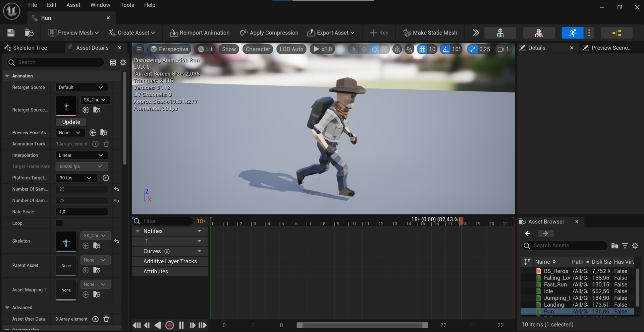
Task: Open the Interpolation dropdown set to Linear
Action: pyautogui.click(x=81, y=155)
